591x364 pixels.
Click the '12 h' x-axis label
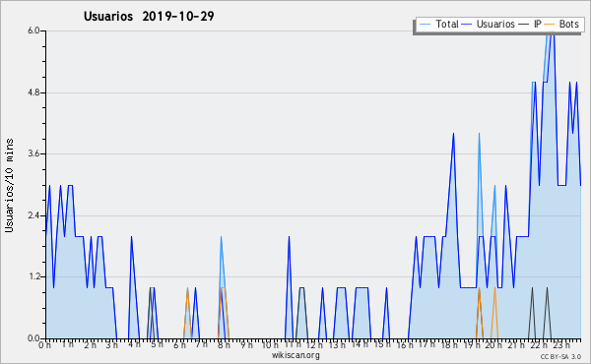[x=314, y=344]
